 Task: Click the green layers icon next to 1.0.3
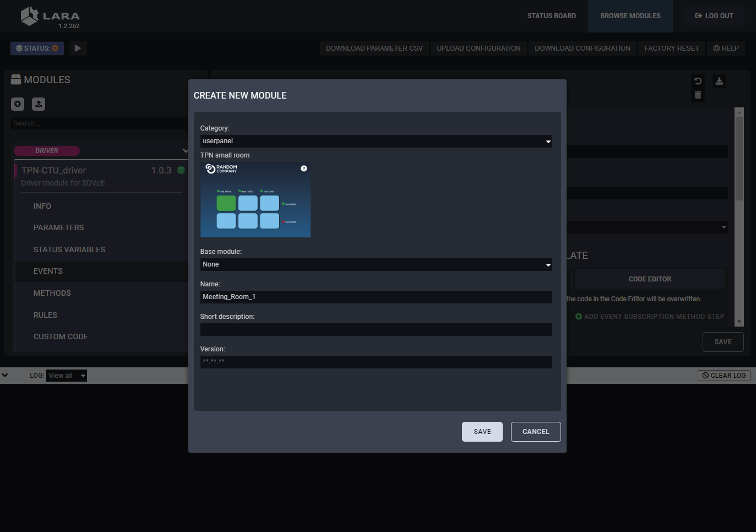(x=181, y=170)
